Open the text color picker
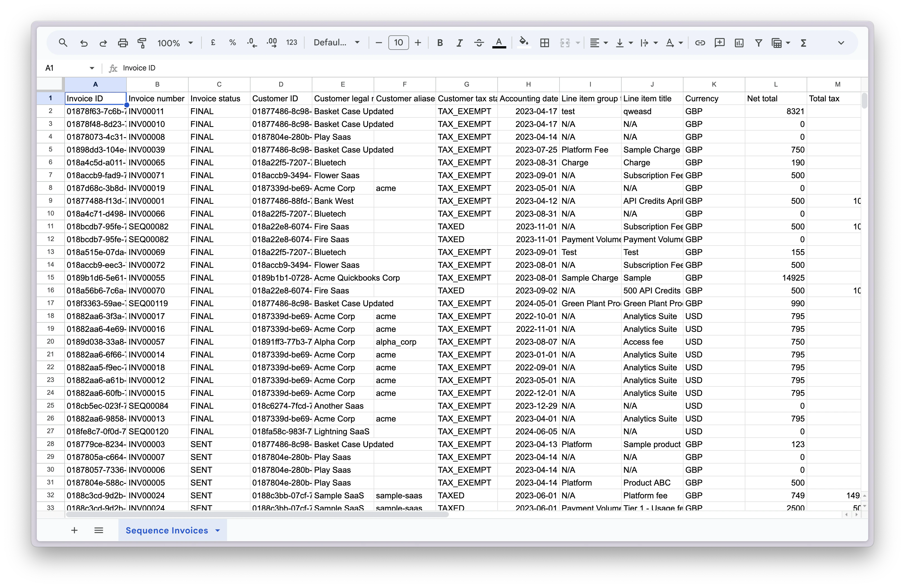The width and height of the screenshot is (905, 588). (499, 43)
